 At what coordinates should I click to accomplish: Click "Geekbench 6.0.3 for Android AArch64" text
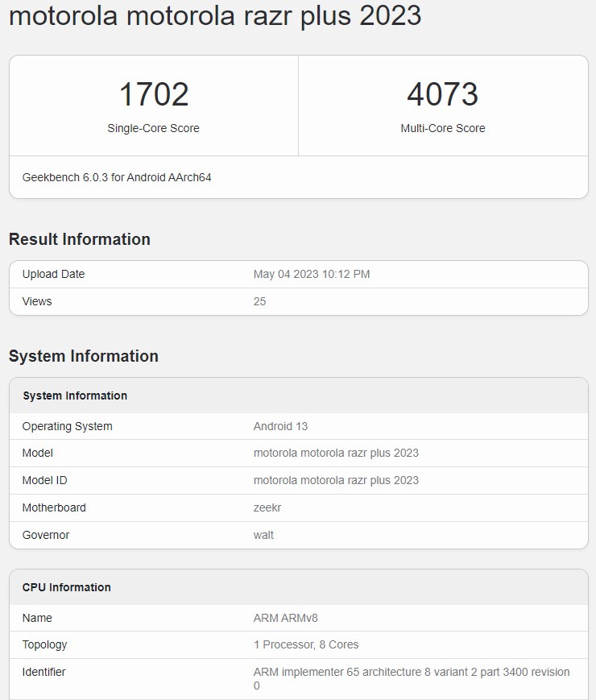pos(117,177)
